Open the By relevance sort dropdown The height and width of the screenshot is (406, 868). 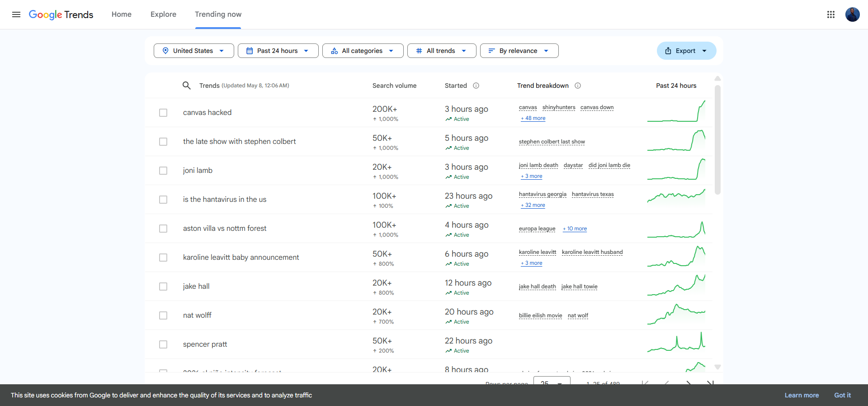point(519,51)
